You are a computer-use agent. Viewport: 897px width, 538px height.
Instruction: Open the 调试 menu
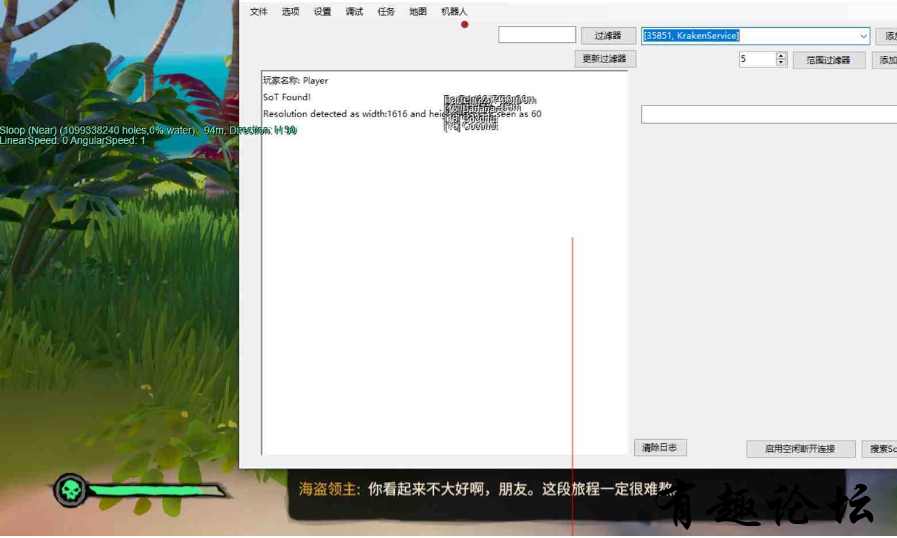pyautogui.click(x=354, y=11)
